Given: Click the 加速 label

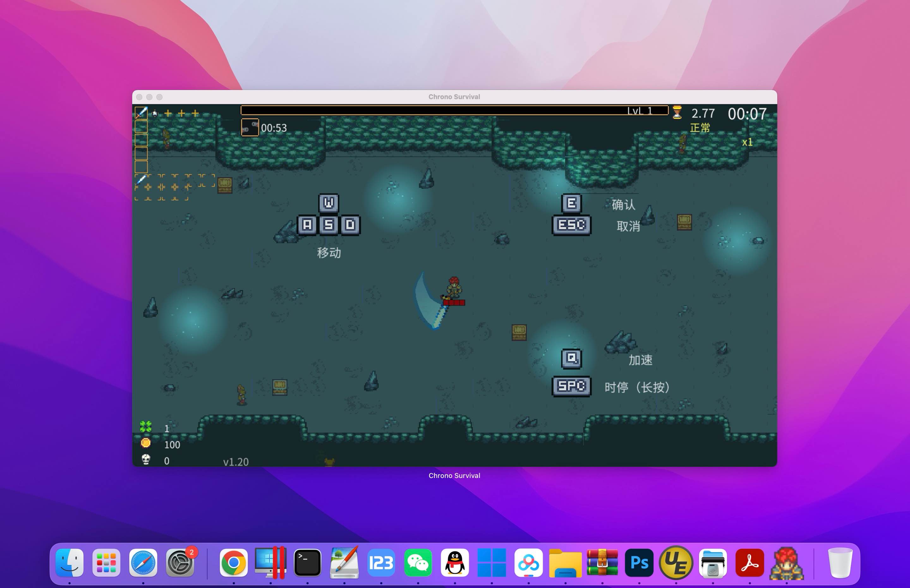Looking at the screenshot, I should pos(640,360).
